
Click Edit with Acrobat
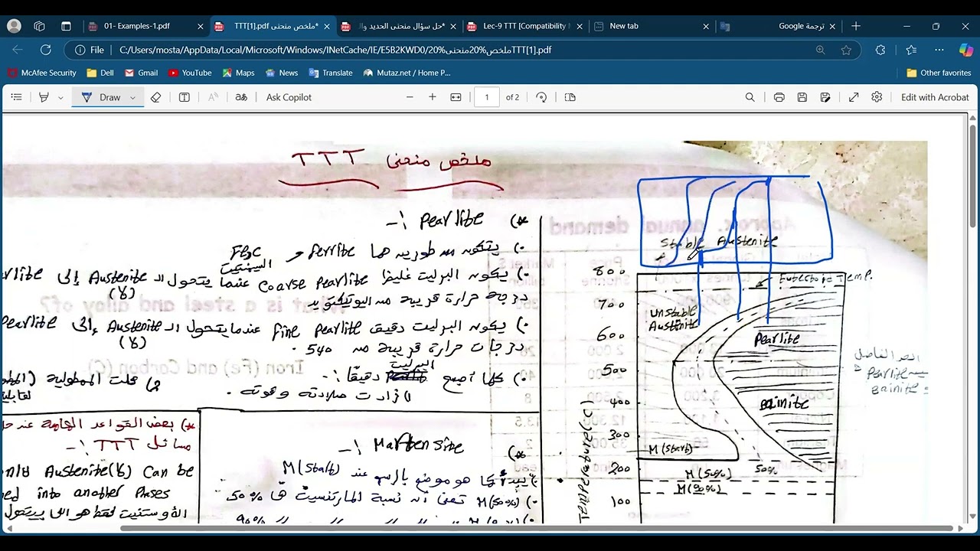click(x=935, y=97)
